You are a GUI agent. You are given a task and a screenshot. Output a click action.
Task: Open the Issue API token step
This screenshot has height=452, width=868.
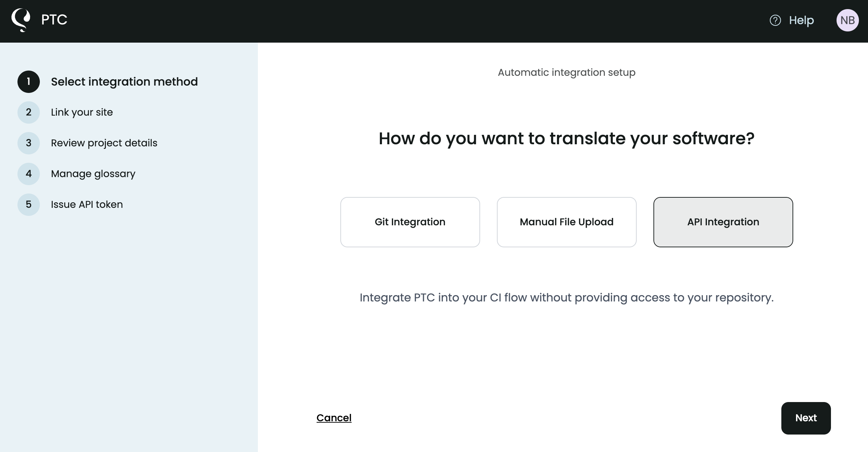(87, 204)
